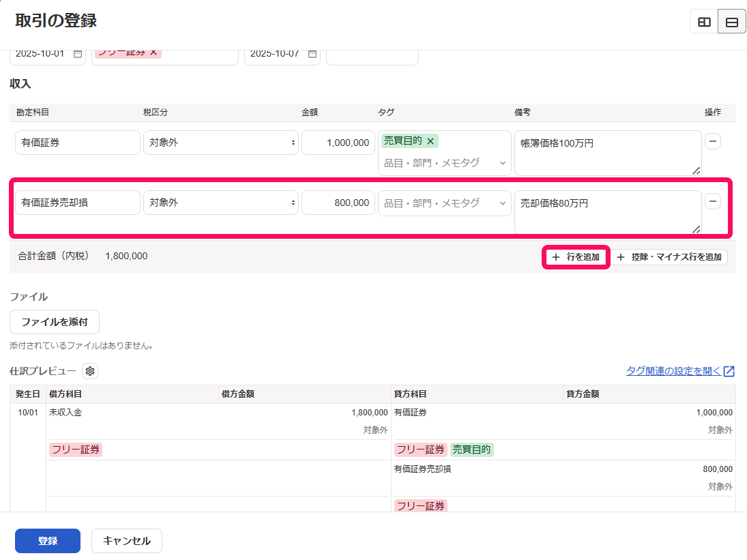
Task: Remove the フリー証券 tag with its X
Action: coord(153,53)
